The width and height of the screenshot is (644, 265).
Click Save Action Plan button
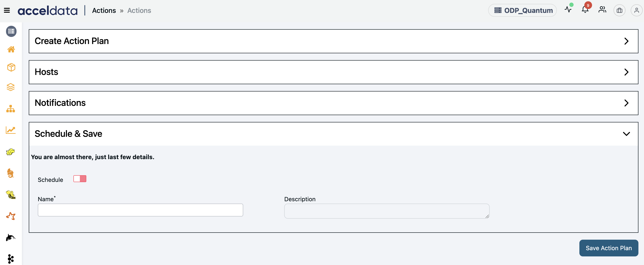(609, 248)
